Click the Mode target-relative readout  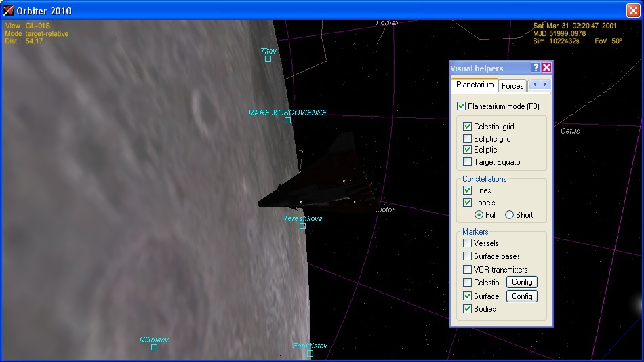[x=37, y=34]
